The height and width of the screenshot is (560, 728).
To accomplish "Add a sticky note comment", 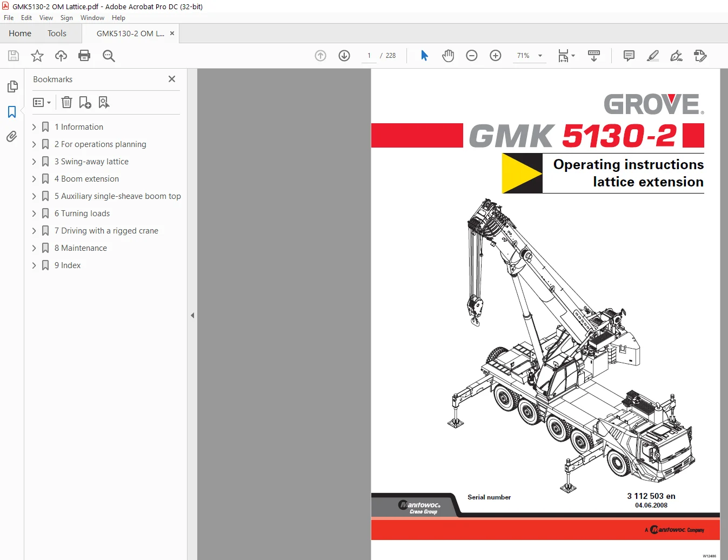I will click(629, 56).
